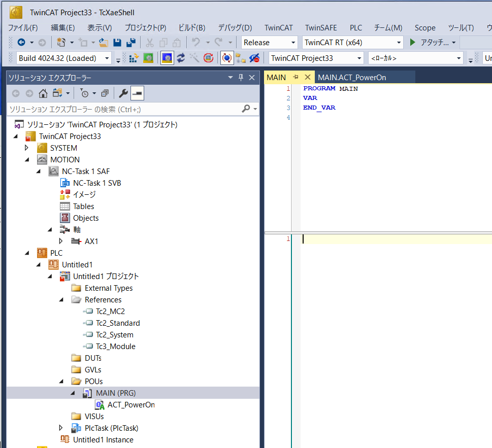
Task: Select Tc2_MC2 library reference
Action: click(x=110, y=312)
